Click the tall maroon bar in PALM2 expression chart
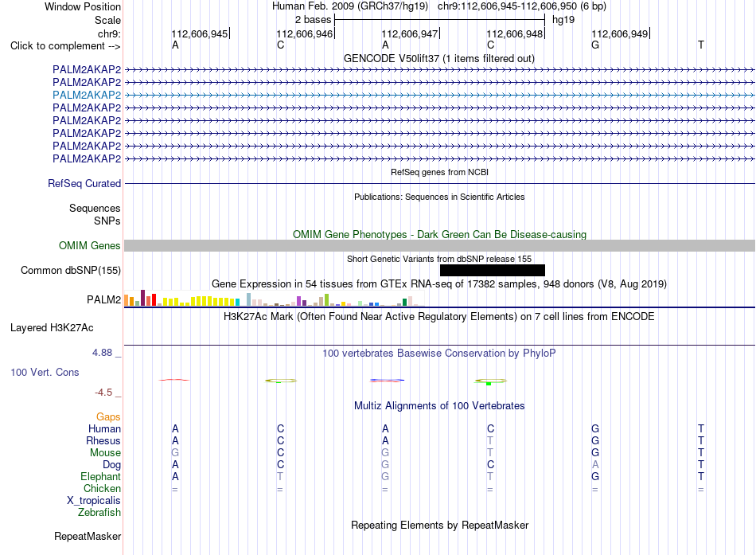This screenshot has width=756, height=555. (x=142, y=298)
